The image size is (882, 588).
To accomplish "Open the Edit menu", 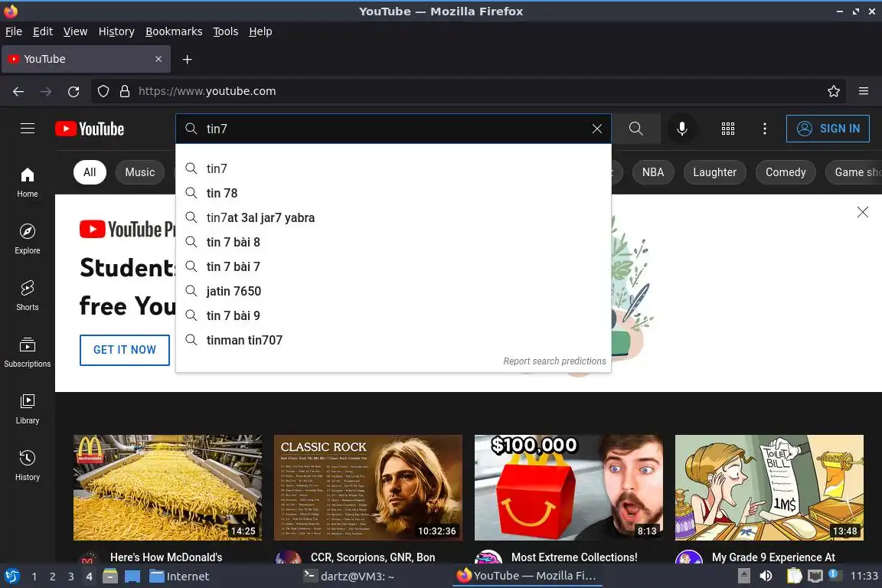I will (43, 31).
